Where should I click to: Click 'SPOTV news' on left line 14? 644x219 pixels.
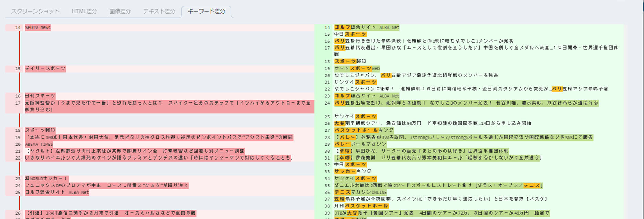point(38,28)
